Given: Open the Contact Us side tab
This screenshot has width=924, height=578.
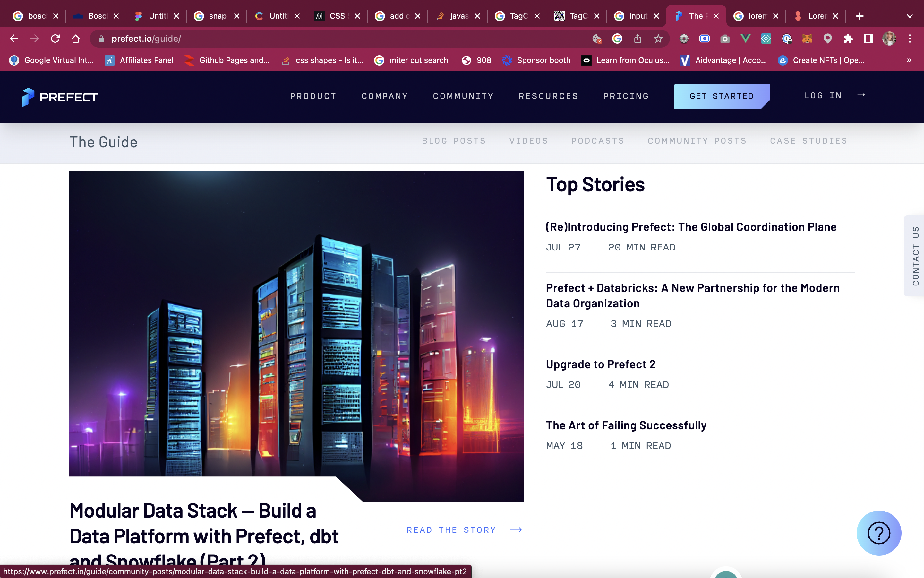Looking at the screenshot, I should click(915, 256).
